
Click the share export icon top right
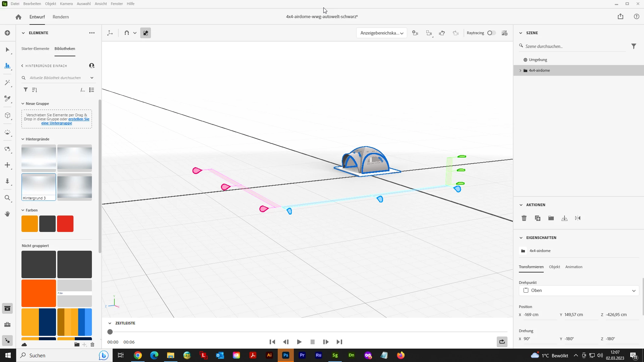pyautogui.click(x=620, y=16)
